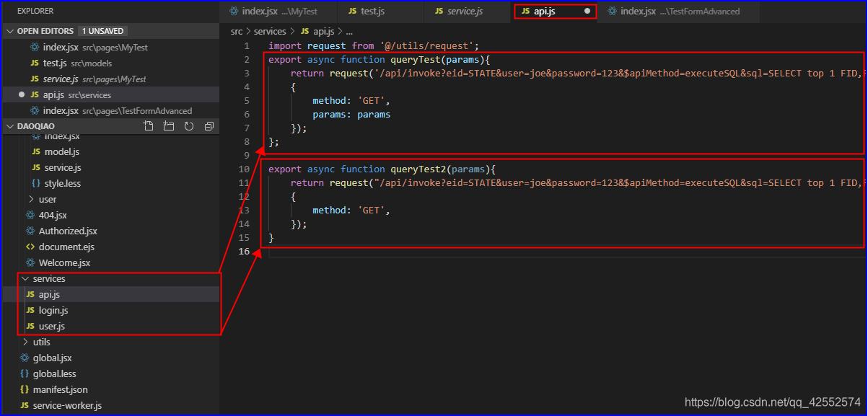
Task: Click New Folder icon in DAOQIAO header
Action: pos(169,126)
